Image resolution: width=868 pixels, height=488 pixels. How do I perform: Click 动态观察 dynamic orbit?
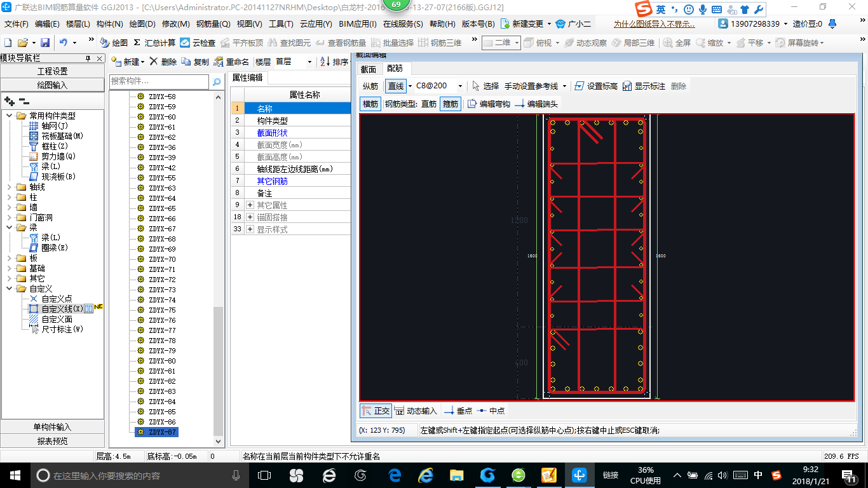click(585, 43)
